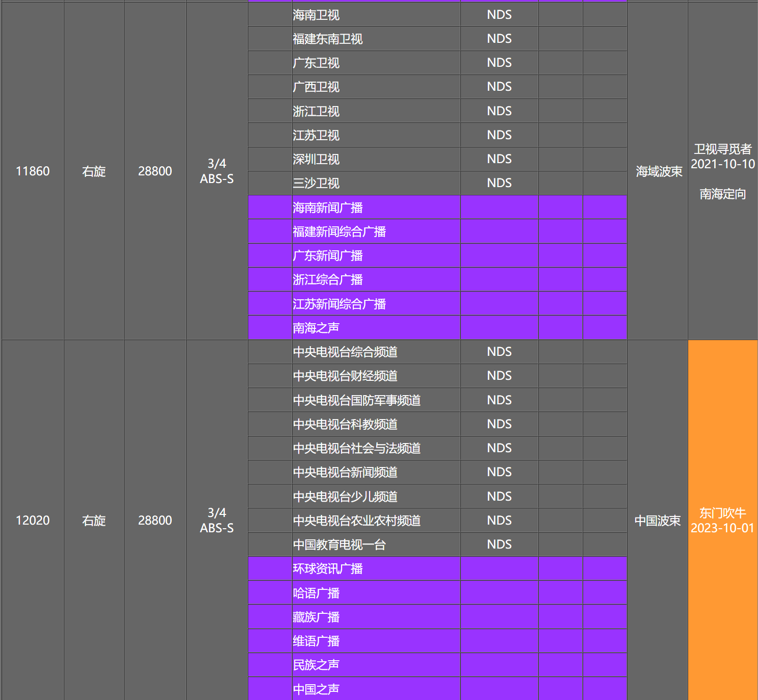Select 卫视寻觅者 2021-10-10 source cell

[x=723, y=171]
